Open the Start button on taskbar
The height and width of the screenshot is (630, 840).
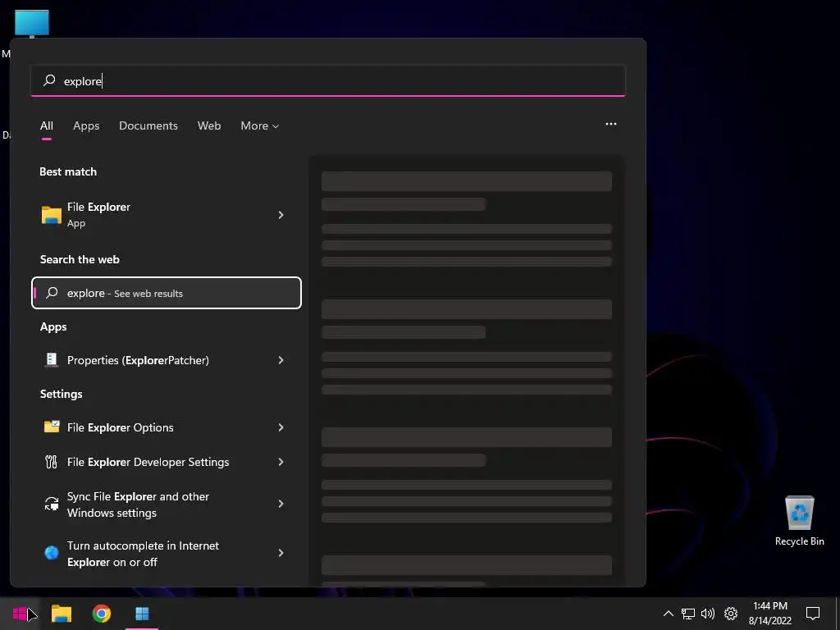(x=20, y=614)
